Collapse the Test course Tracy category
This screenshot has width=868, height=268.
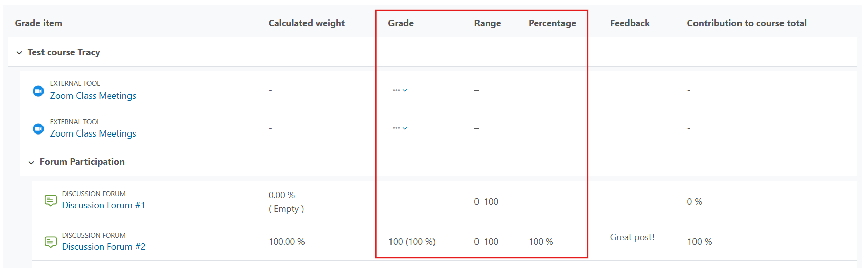pos(19,53)
